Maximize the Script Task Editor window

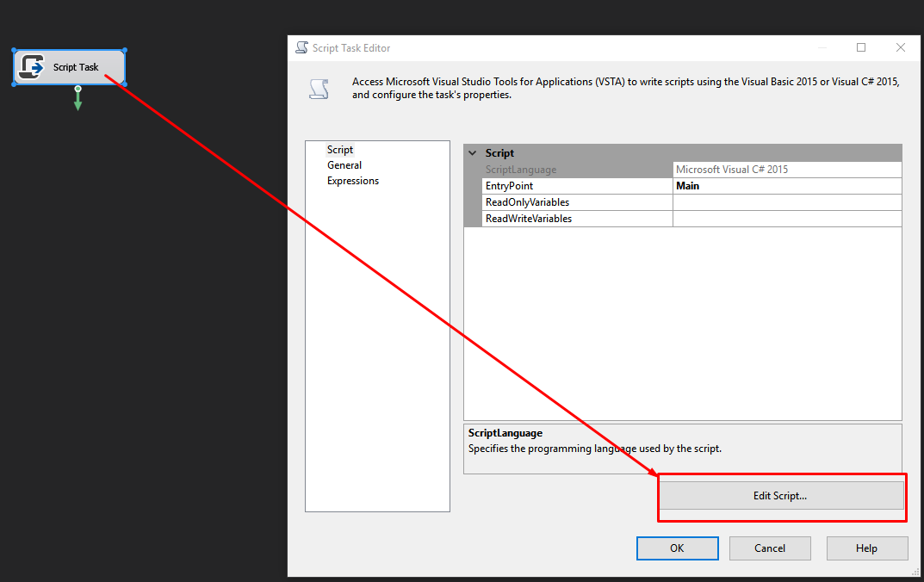(860, 48)
